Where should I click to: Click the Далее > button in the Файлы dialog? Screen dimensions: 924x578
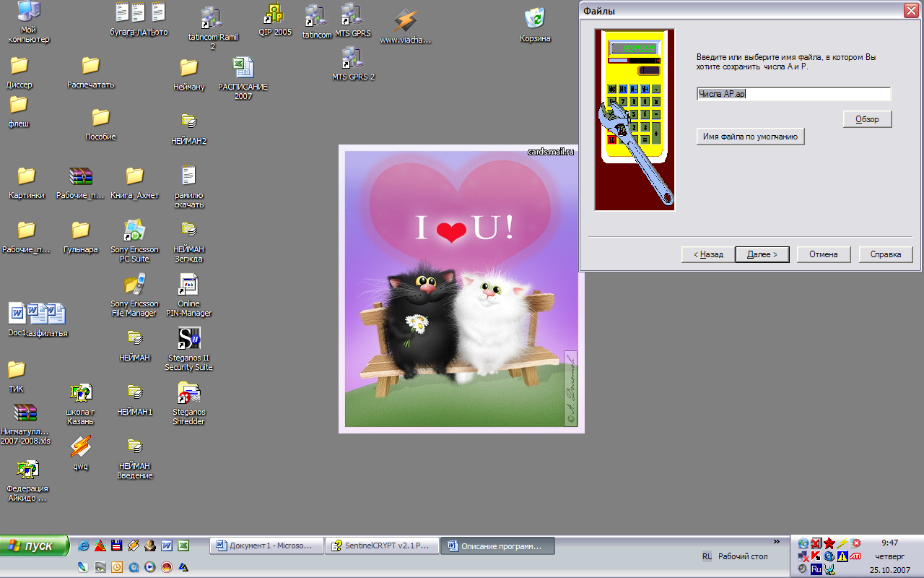click(x=762, y=254)
